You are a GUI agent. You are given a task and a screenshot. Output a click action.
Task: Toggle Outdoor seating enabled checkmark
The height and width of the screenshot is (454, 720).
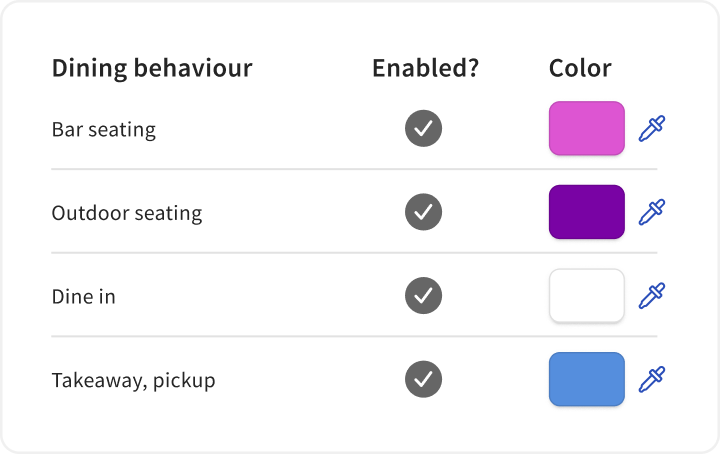pyautogui.click(x=423, y=212)
